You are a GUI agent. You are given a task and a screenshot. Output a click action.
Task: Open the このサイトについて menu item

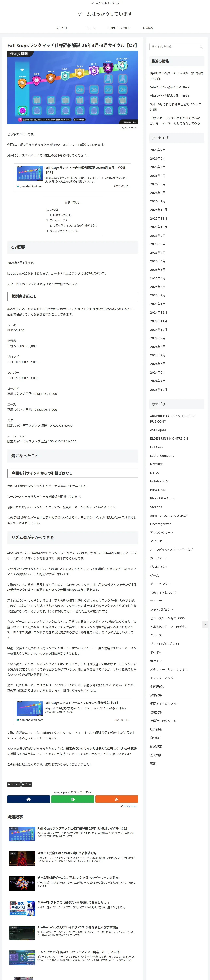tap(119, 28)
